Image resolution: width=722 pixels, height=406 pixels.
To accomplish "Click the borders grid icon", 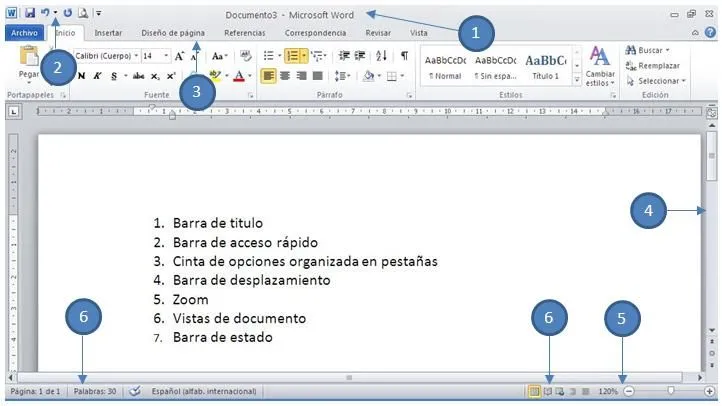I will (x=392, y=76).
